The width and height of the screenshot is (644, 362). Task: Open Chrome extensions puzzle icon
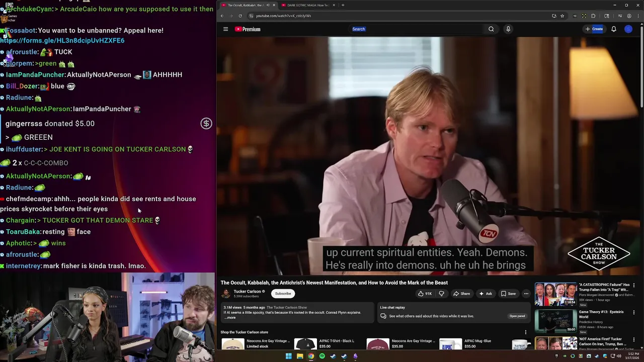click(x=593, y=16)
